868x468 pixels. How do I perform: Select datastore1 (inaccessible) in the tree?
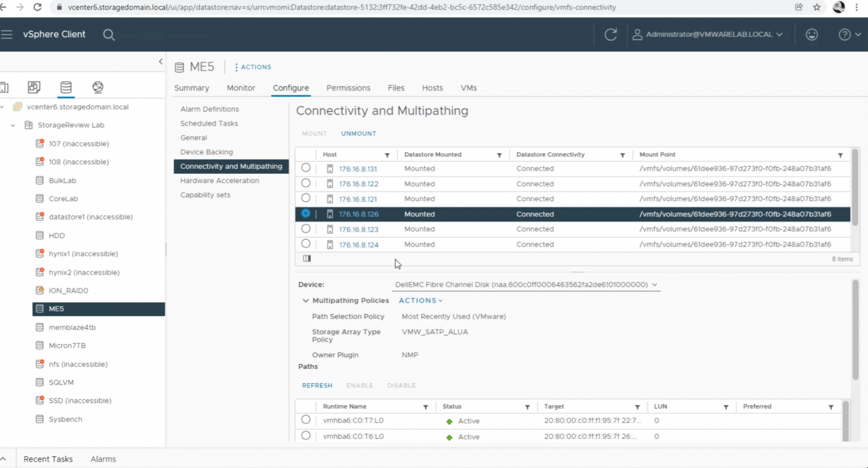[90, 217]
